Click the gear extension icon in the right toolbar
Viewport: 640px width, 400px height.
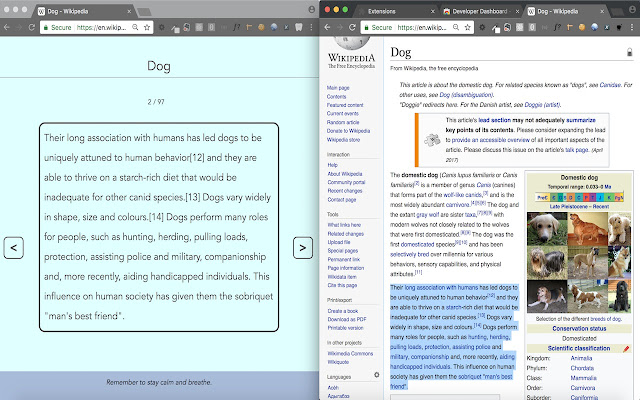(482, 27)
